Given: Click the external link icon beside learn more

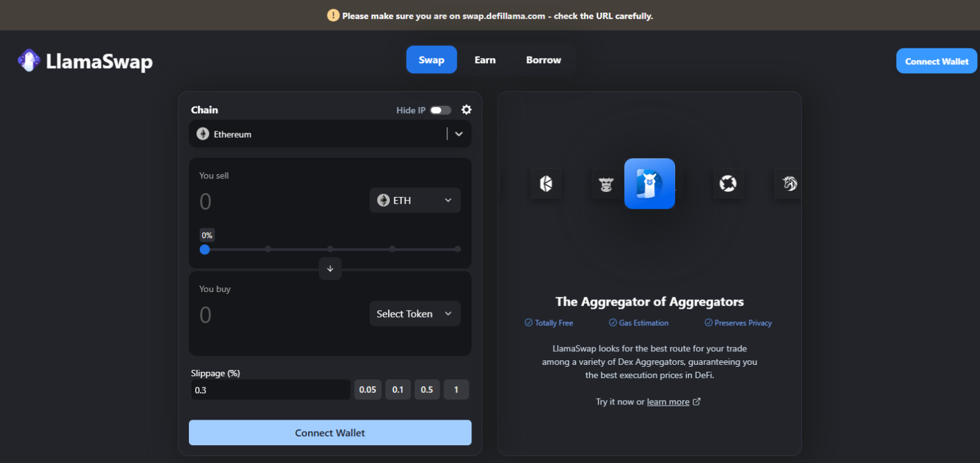Looking at the screenshot, I should [697, 402].
